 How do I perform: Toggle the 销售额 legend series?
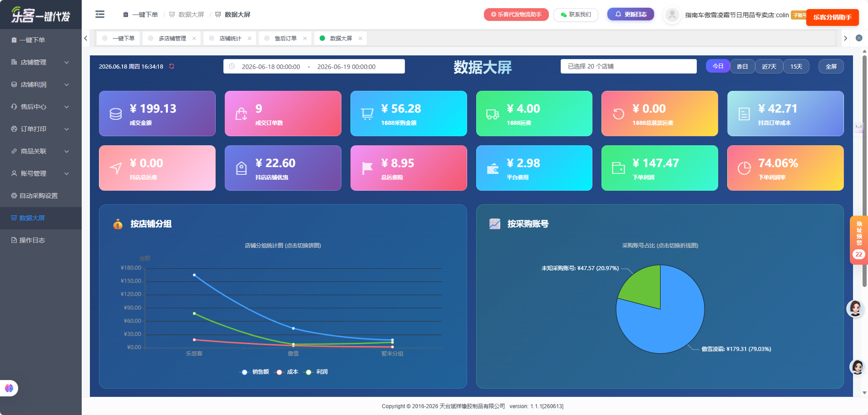click(254, 372)
